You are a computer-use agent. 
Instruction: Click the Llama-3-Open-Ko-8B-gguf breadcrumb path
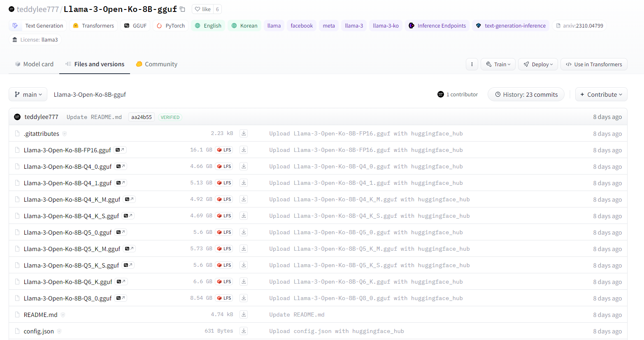click(x=90, y=94)
